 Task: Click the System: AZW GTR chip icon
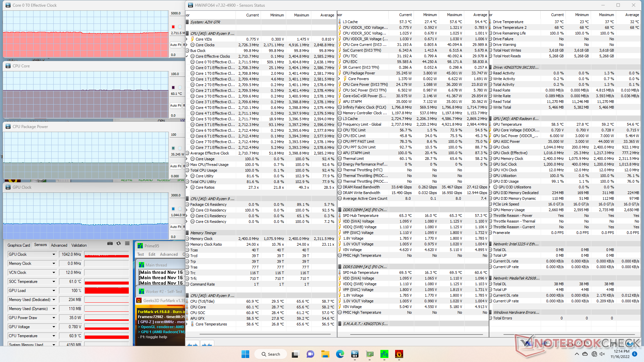click(x=188, y=22)
